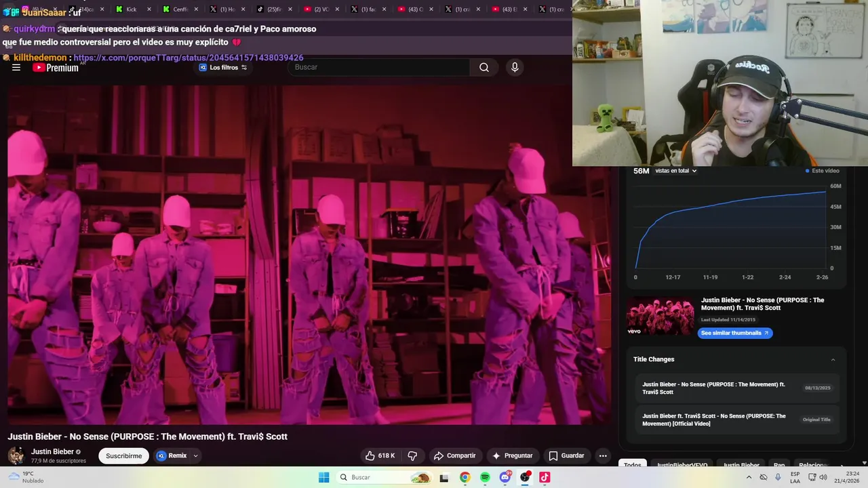The width and height of the screenshot is (868, 488).
Task: Start voice search with the microphone icon
Action: coord(515,67)
